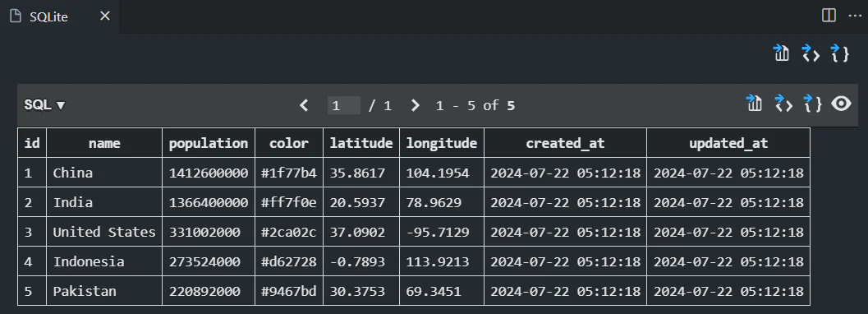Select the United States name cell

click(x=104, y=232)
